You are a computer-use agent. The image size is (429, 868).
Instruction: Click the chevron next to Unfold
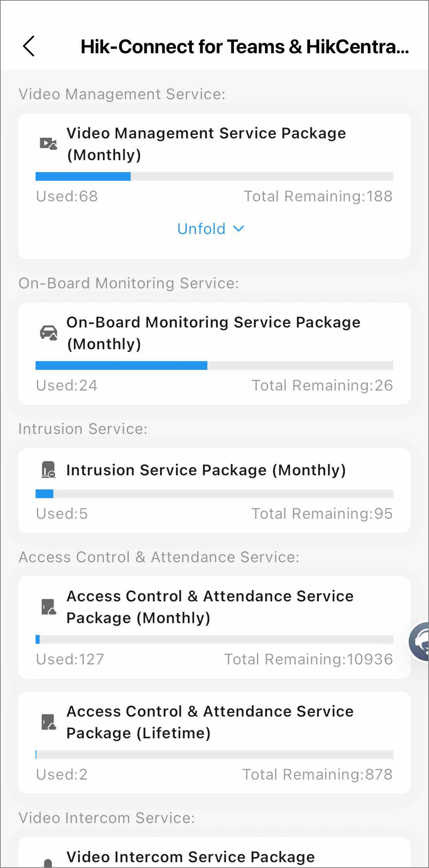click(238, 229)
